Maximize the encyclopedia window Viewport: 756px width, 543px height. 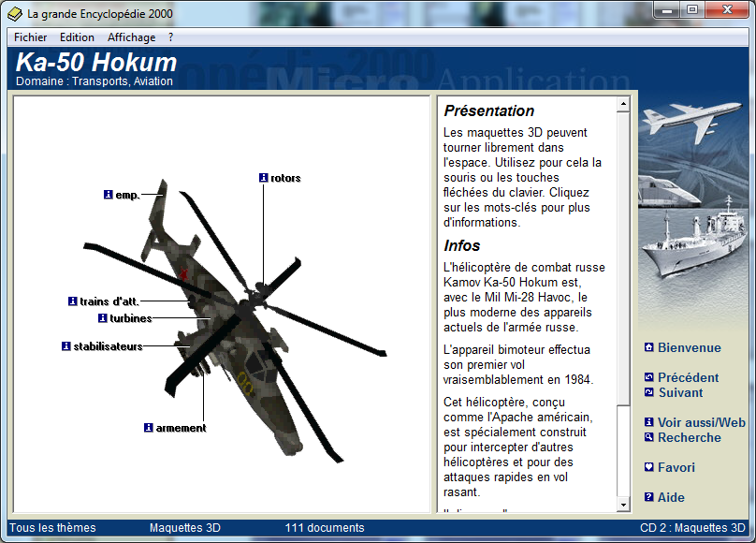click(x=692, y=10)
